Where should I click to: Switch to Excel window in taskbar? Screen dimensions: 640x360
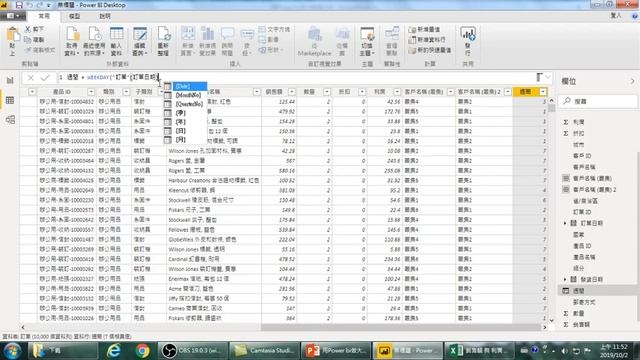click(478, 351)
